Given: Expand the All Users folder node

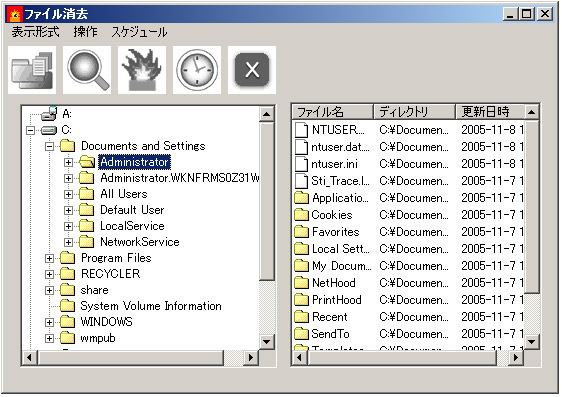Looking at the screenshot, I should click(x=68, y=194).
